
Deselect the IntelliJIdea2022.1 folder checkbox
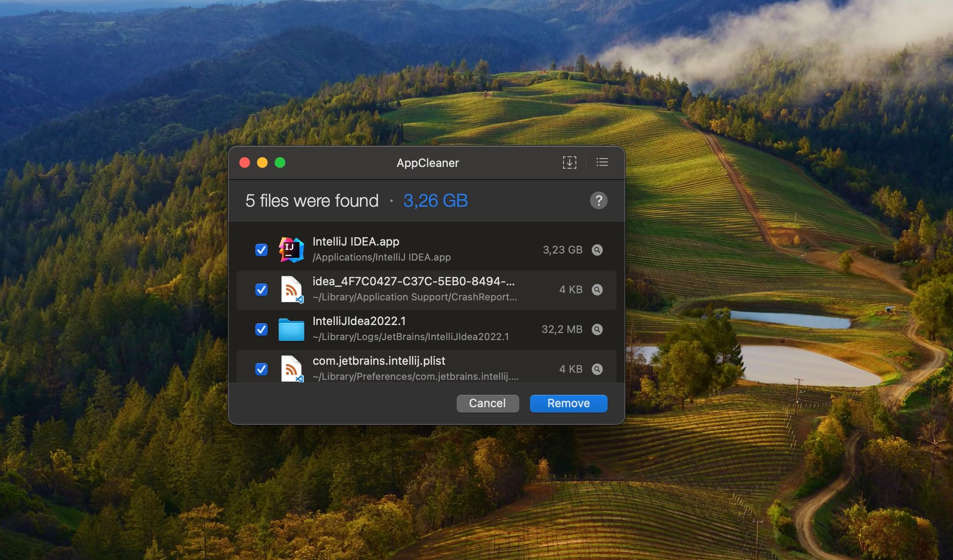point(261,329)
